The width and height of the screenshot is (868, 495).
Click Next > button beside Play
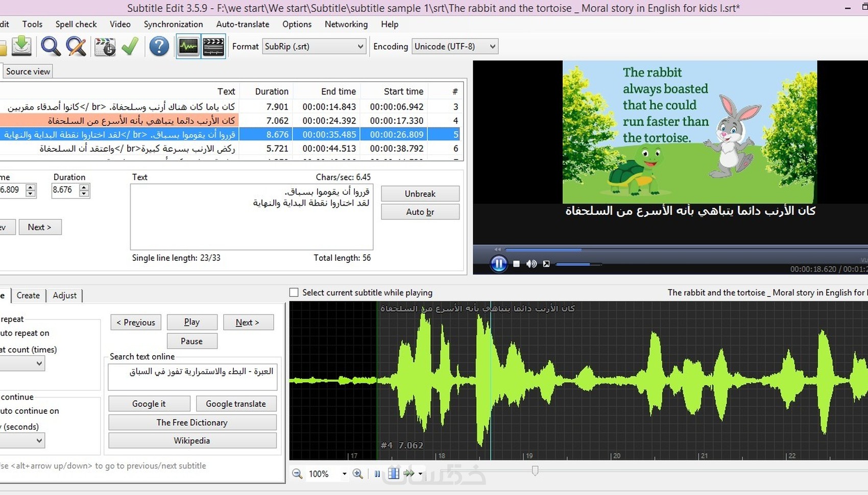coord(248,323)
